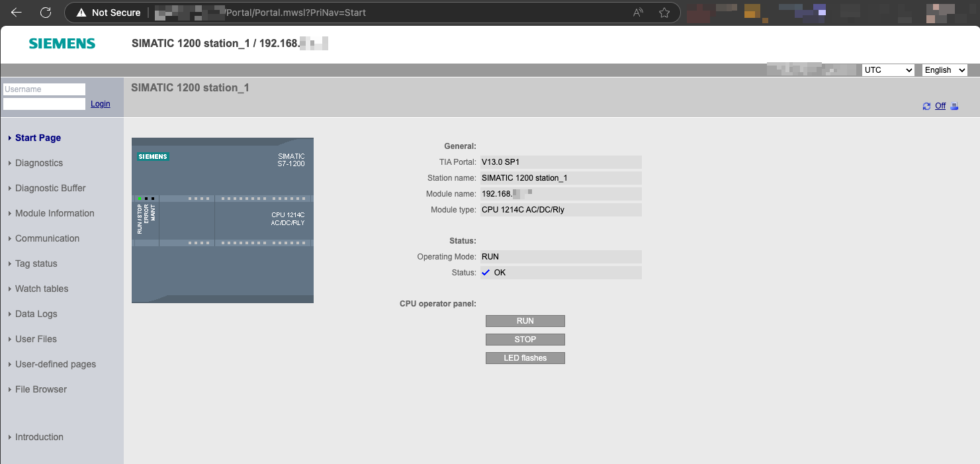
Task: Open the Diagnostic Buffer page
Action: 50,188
